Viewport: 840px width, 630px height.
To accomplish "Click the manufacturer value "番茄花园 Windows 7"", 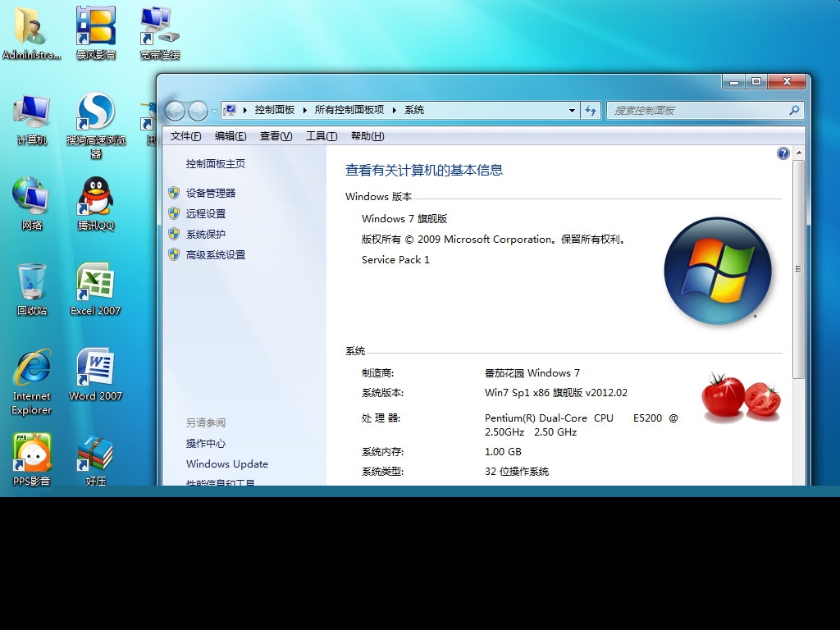I will pyautogui.click(x=532, y=373).
